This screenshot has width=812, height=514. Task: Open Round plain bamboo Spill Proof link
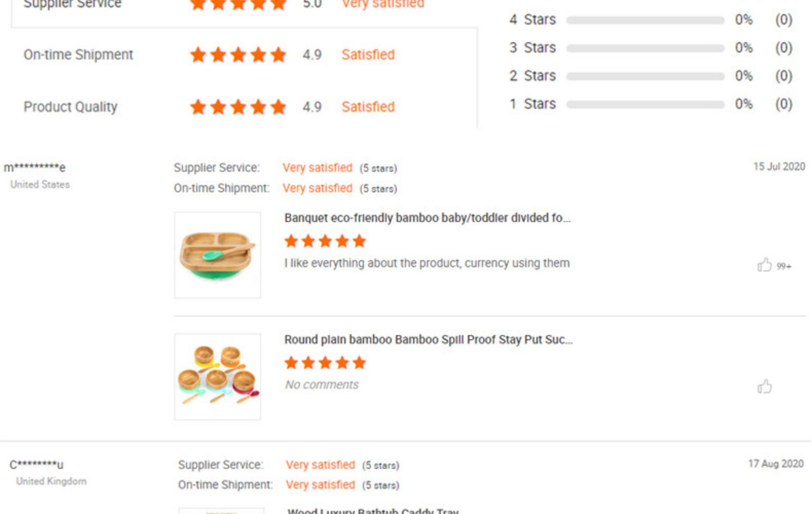(x=428, y=340)
